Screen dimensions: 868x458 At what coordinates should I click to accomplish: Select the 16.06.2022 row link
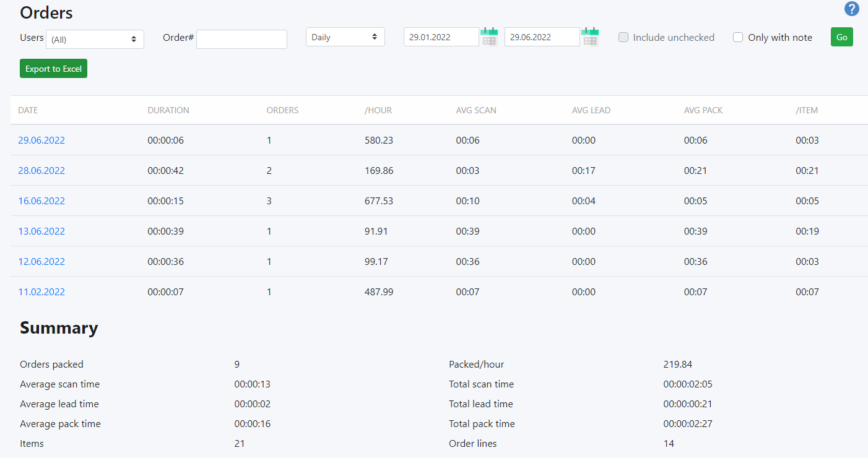41,201
